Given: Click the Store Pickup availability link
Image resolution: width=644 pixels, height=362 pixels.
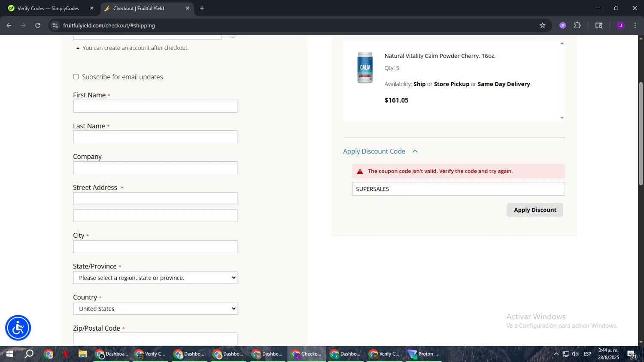Looking at the screenshot, I should [x=452, y=84].
